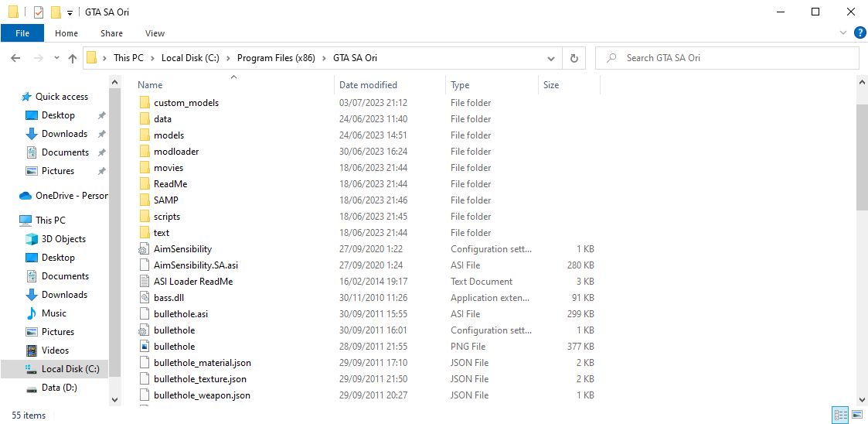The image size is (868, 424).
Task: Select the text folder row
Action: (366, 233)
